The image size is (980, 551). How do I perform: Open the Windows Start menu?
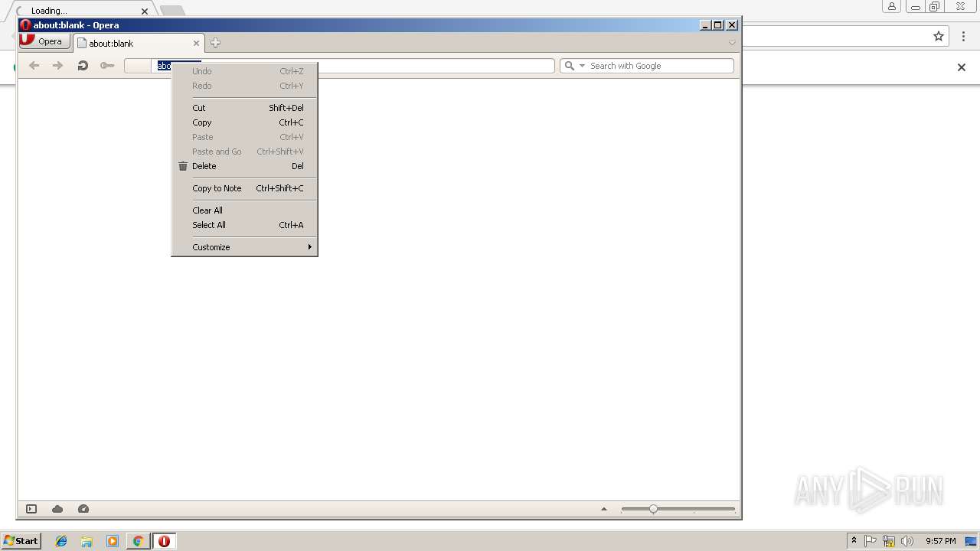(x=21, y=541)
